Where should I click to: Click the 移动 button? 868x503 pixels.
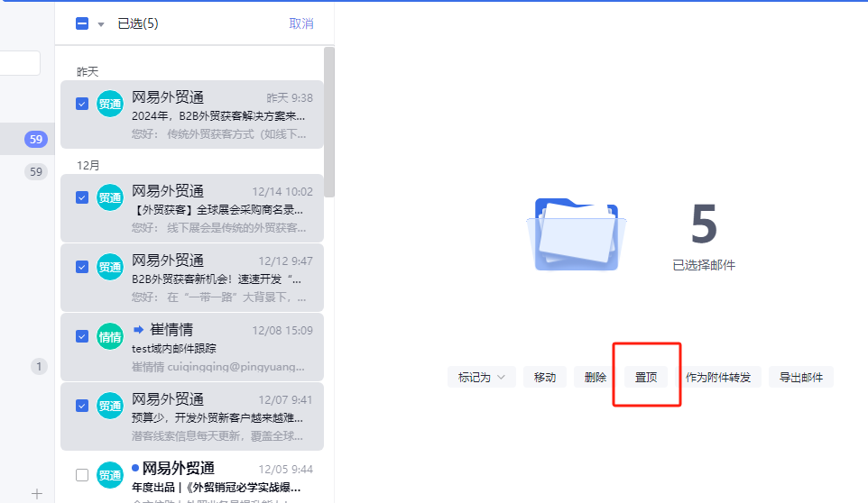(545, 377)
